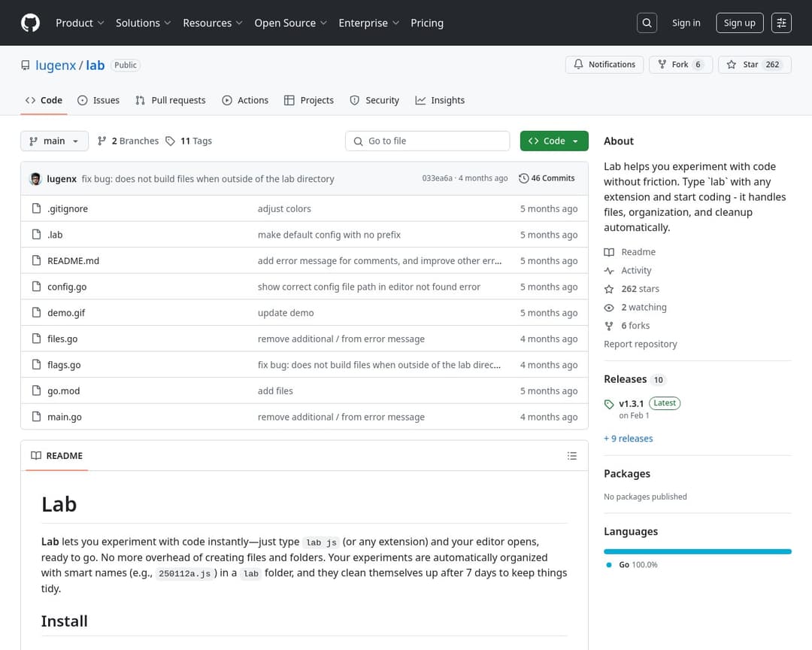
Task: Fork the lab repository
Action: [x=680, y=65]
